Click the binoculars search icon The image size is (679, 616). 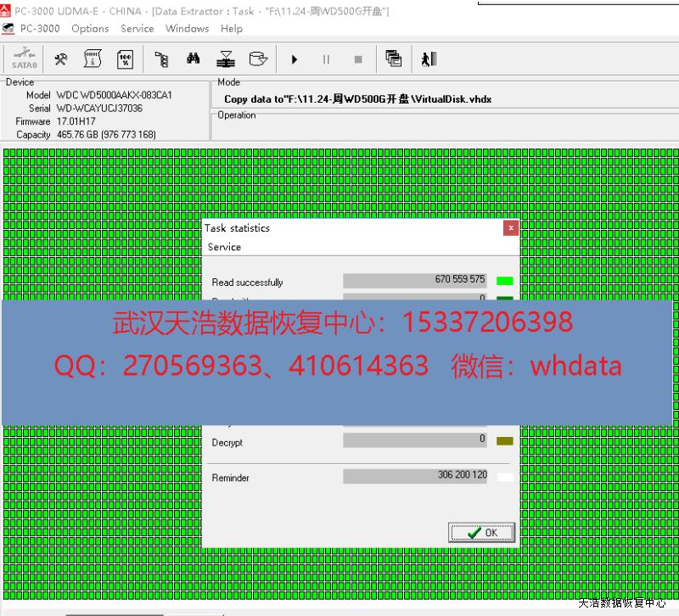point(194,59)
